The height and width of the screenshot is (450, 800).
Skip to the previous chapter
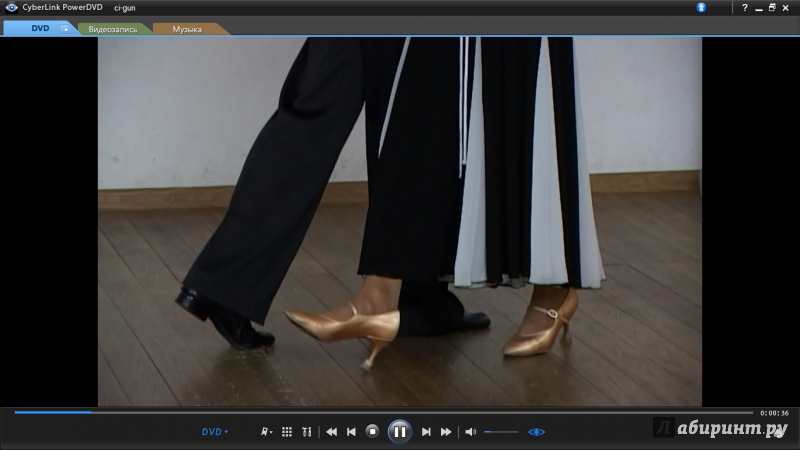(x=351, y=431)
